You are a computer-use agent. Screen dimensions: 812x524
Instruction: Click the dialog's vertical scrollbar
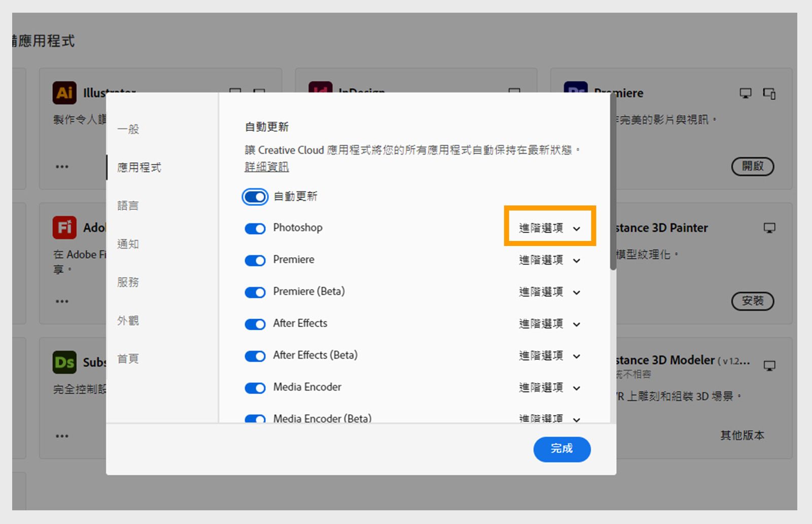pyautogui.click(x=613, y=183)
